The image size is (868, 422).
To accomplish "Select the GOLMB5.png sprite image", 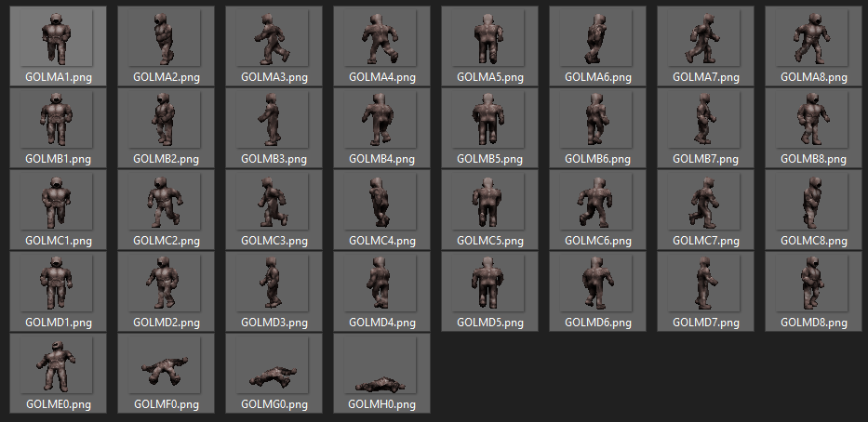I will 488,120.
